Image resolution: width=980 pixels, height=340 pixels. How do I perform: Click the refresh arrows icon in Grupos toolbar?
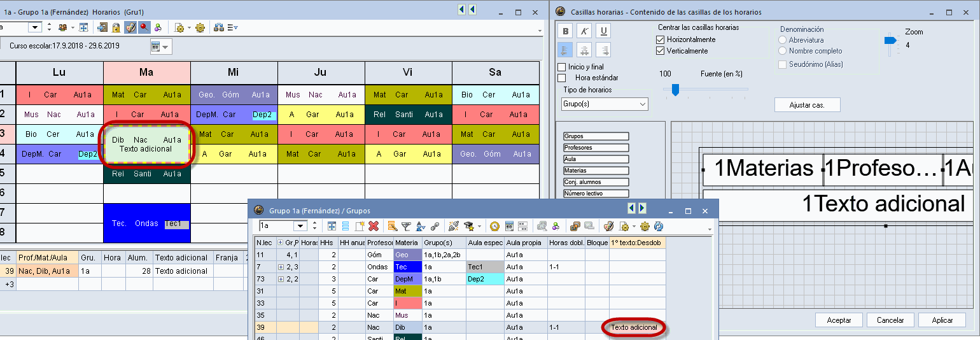tap(659, 226)
